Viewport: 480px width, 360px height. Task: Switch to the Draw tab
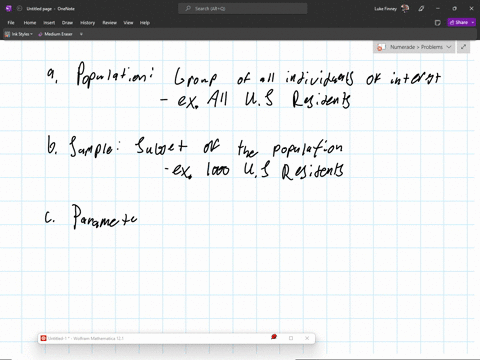tap(67, 23)
